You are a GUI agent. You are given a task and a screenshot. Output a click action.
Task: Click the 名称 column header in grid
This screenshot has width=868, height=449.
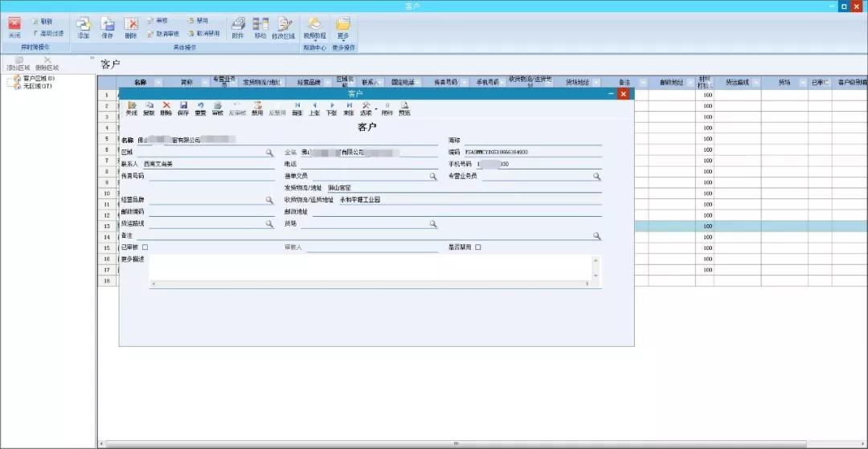pyautogui.click(x=141, y=82)
